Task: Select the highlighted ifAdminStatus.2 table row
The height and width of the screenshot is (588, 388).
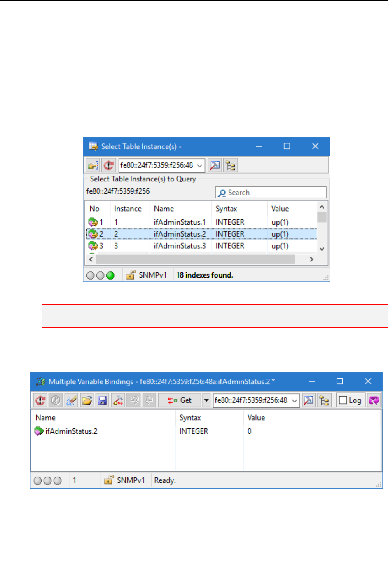Action: click(x=201, y=234)
